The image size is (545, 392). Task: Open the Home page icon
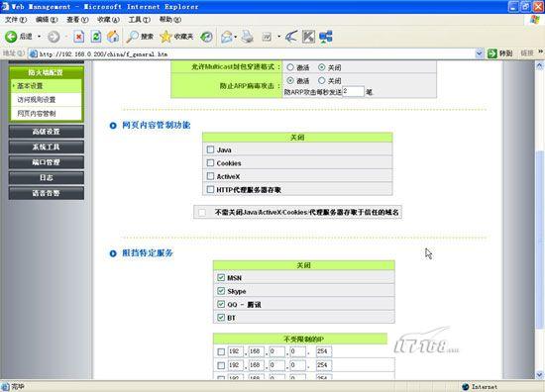113,37
